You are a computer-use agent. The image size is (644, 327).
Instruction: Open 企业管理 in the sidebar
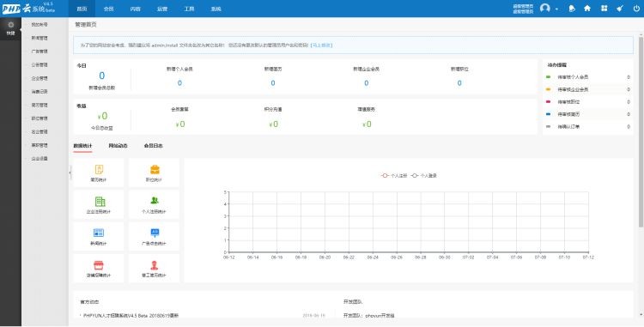[x=39, y=78]
